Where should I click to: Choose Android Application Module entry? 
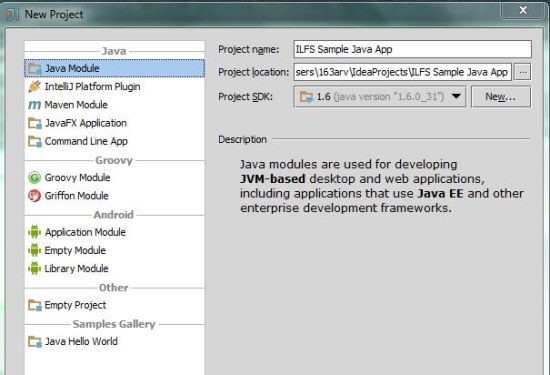115,232
